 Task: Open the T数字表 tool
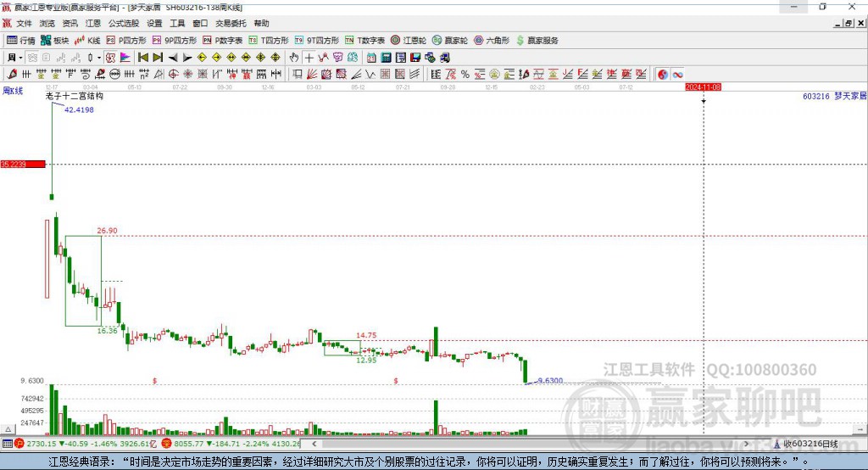[x=364, y=41]
